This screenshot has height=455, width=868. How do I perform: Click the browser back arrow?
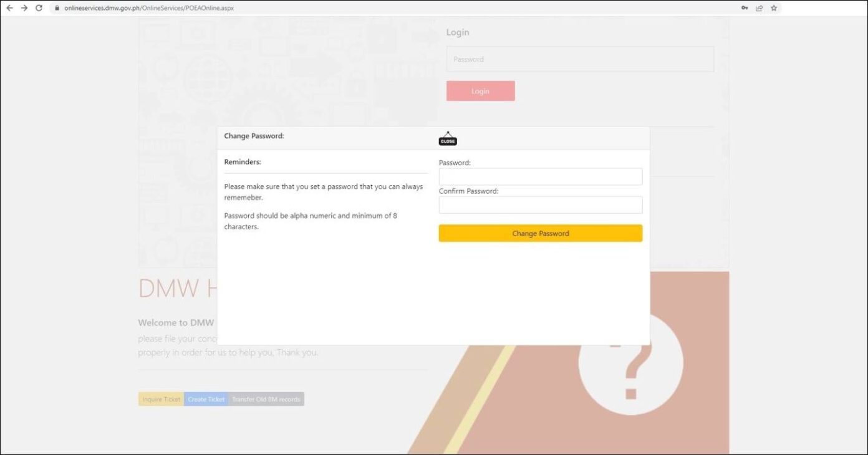[9, 8]
